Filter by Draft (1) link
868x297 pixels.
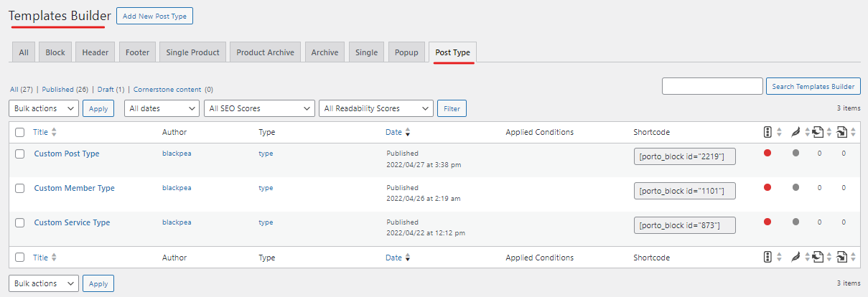111,90
